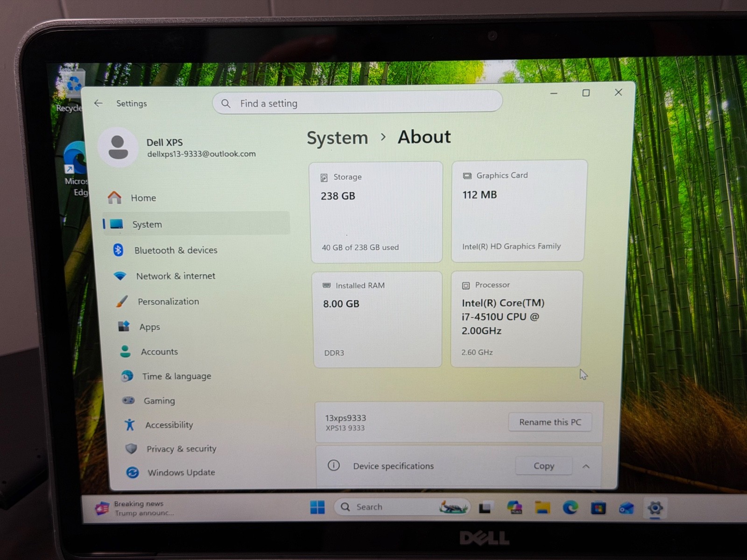
Task: Click the Windows Update arrows icon
Action: [x=133, y=472]
